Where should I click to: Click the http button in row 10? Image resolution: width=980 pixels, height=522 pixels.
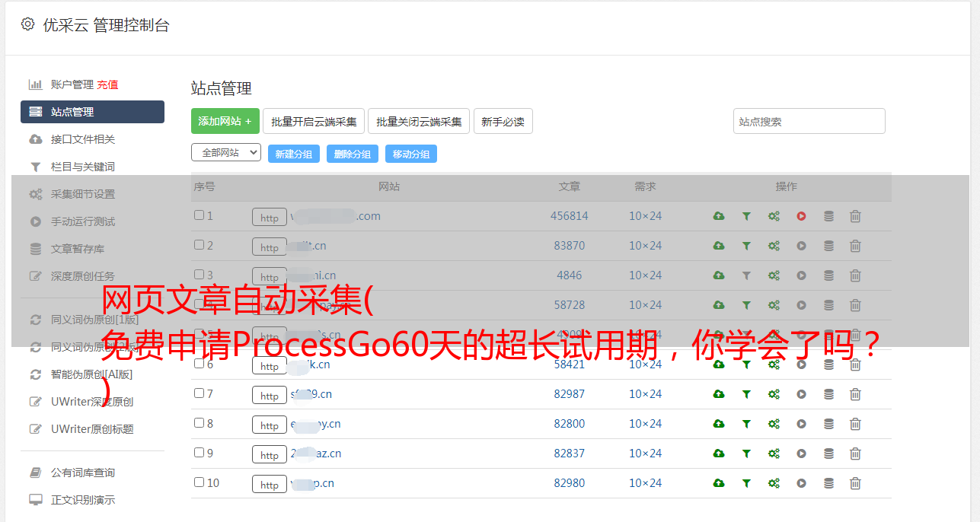coord(270,485)
